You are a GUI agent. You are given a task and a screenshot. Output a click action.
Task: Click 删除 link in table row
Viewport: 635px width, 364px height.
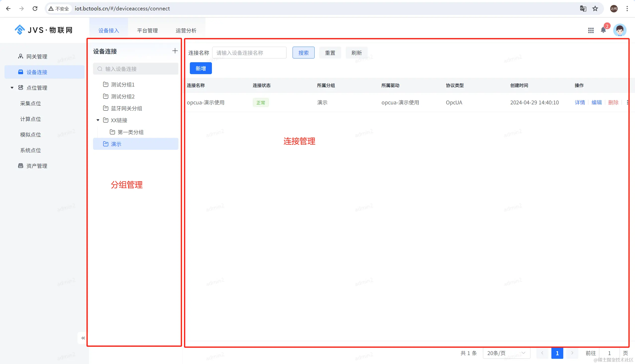point(613,102)
